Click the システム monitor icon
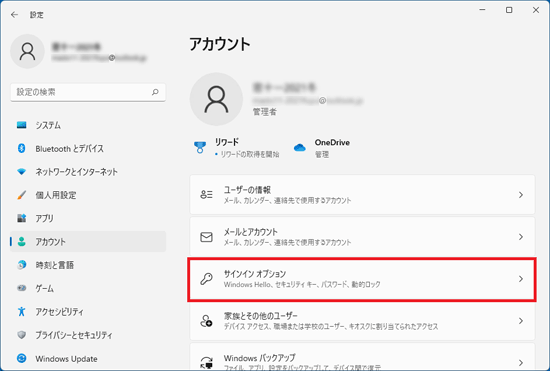 point(21,125)
